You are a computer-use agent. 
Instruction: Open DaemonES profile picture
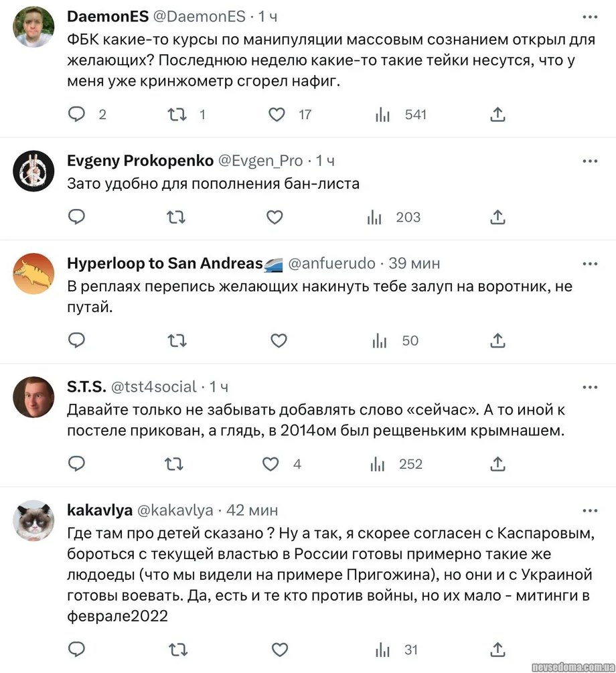click(34, 27)
